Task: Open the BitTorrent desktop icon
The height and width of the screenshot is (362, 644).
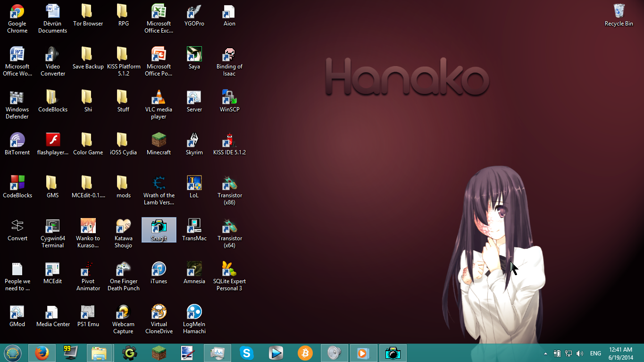Action: pos(17,144)
